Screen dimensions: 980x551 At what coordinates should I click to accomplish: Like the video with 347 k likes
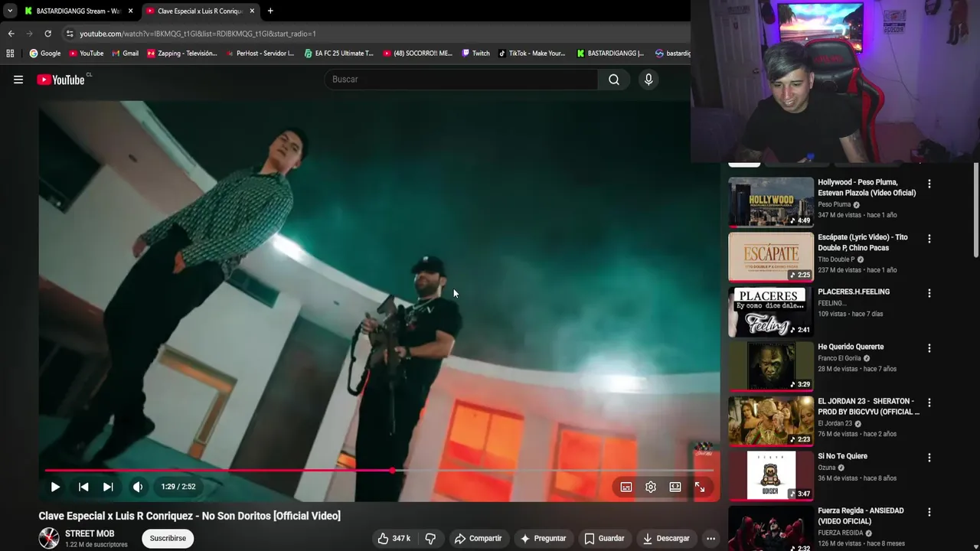coord(394,539)
